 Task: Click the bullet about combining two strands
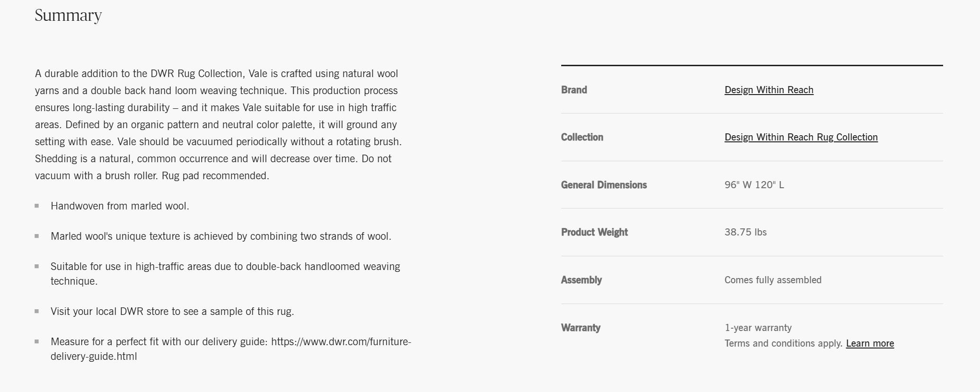(221, 236)
